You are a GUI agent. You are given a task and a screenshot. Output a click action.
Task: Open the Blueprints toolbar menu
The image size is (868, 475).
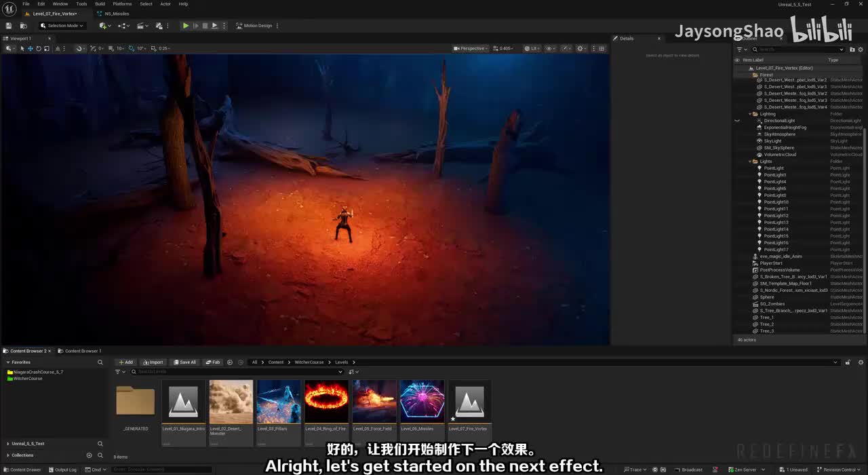click(x=123, y=26)
